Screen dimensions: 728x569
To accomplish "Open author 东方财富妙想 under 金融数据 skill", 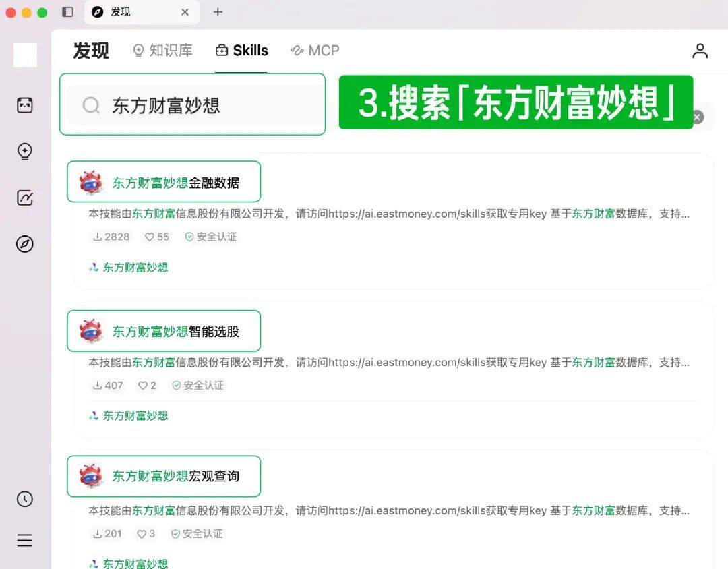I will pos(129,268).
